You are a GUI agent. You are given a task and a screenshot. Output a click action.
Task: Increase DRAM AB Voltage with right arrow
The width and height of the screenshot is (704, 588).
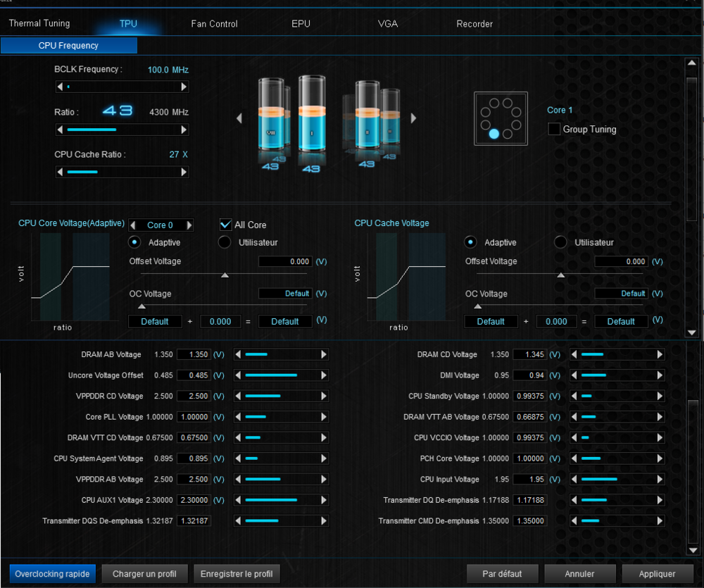click(x=324, y=355)
